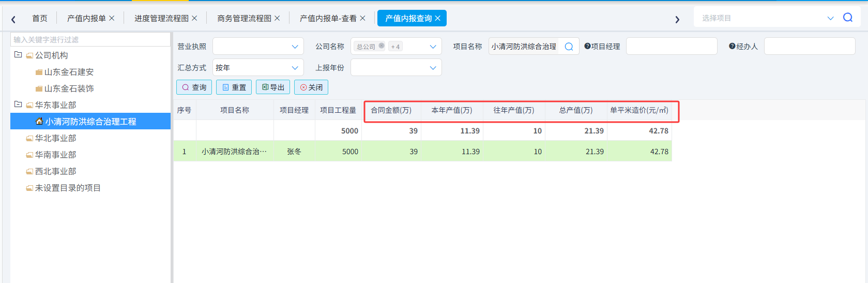The image size is (868, 283).
Task: Click the 单平米造价(元/㎡) column header
Action: coord(639,110)
